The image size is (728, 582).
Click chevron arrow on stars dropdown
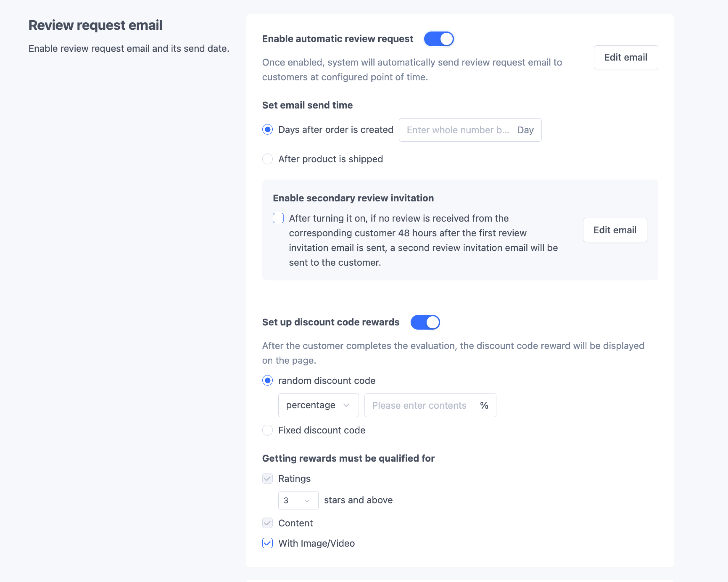tap(307, 501)
